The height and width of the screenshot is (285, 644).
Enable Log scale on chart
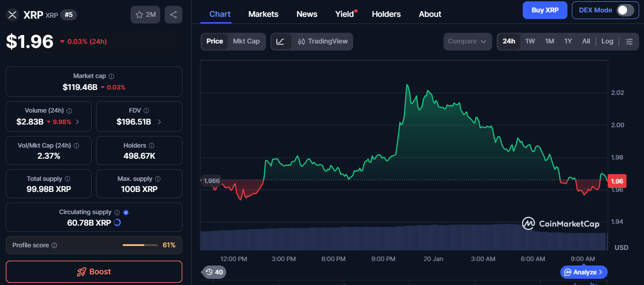click(607, 41)
